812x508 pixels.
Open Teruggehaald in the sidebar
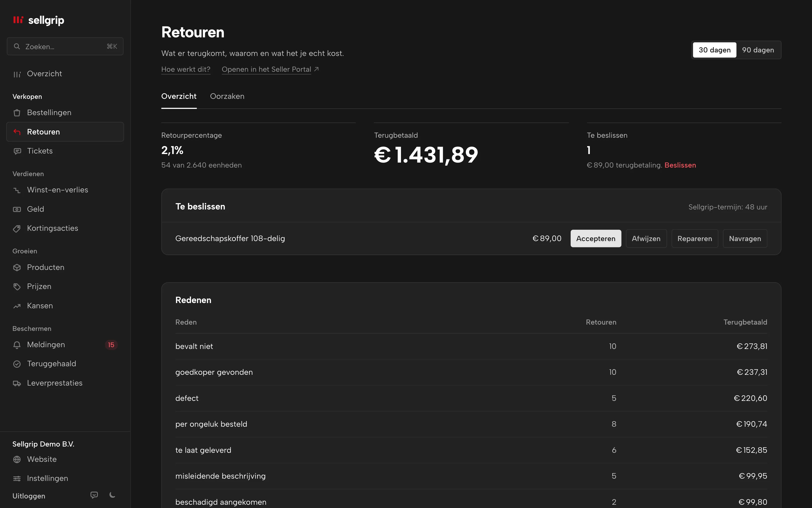65,364
